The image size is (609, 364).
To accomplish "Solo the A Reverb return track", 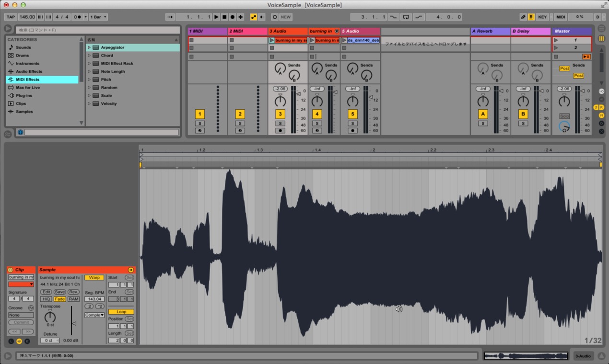I will pos(483,124).
